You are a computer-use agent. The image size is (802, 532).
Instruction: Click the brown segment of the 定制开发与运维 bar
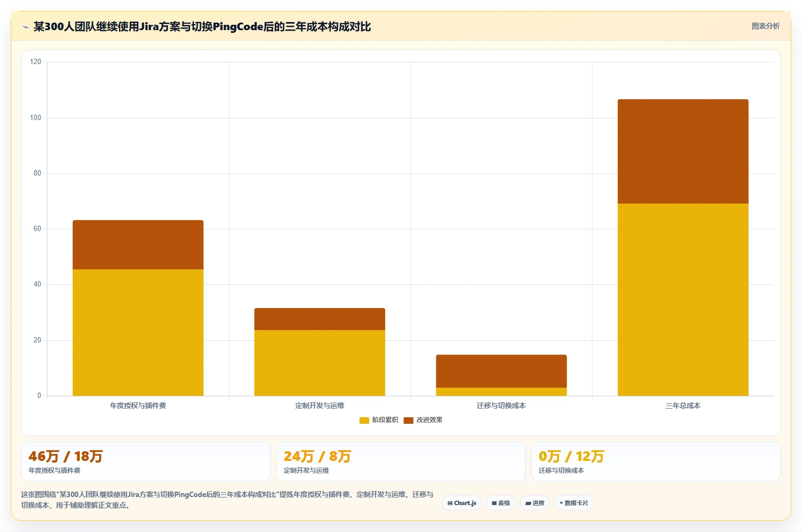[319, 319]
